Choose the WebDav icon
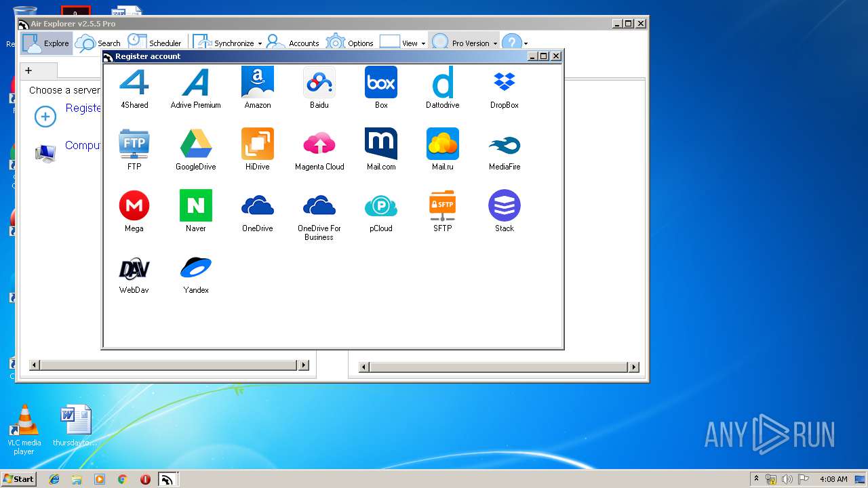This screenshot has width=868, height=488. [134, 267]
